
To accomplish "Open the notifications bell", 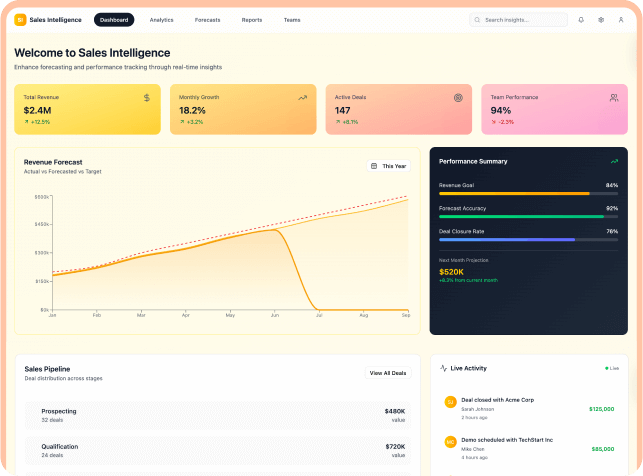I will pyautogui.click(x=581, y=19).
